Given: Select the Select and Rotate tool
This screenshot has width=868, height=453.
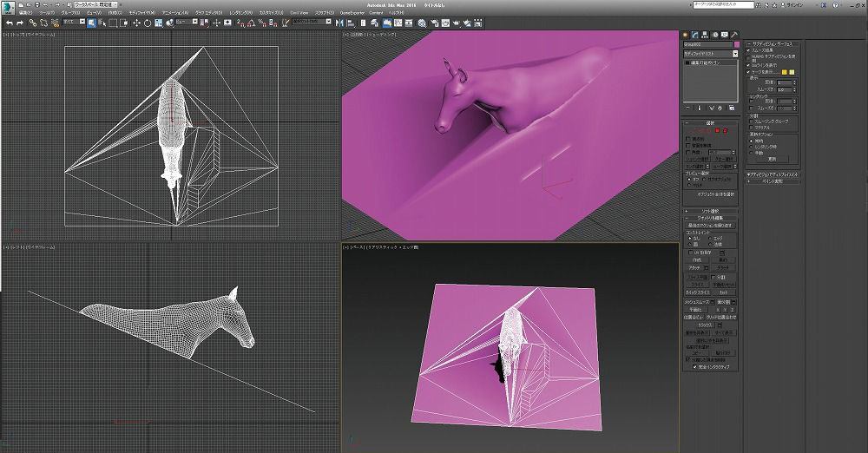Looking at the screenshot, I should click(x=148, y=23).
